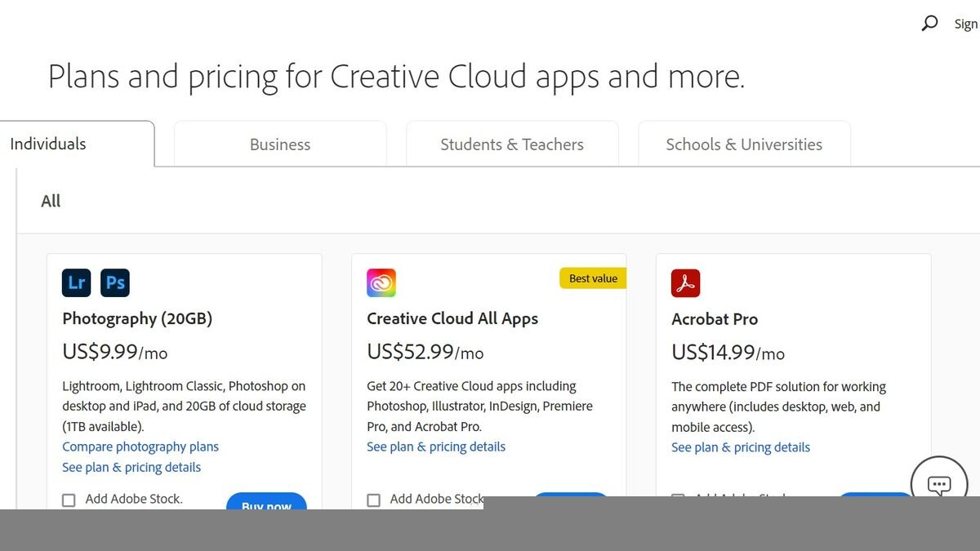Open See plan & pricing details for Acrobat Pro

pyautogui.click(x=740, y=447)
